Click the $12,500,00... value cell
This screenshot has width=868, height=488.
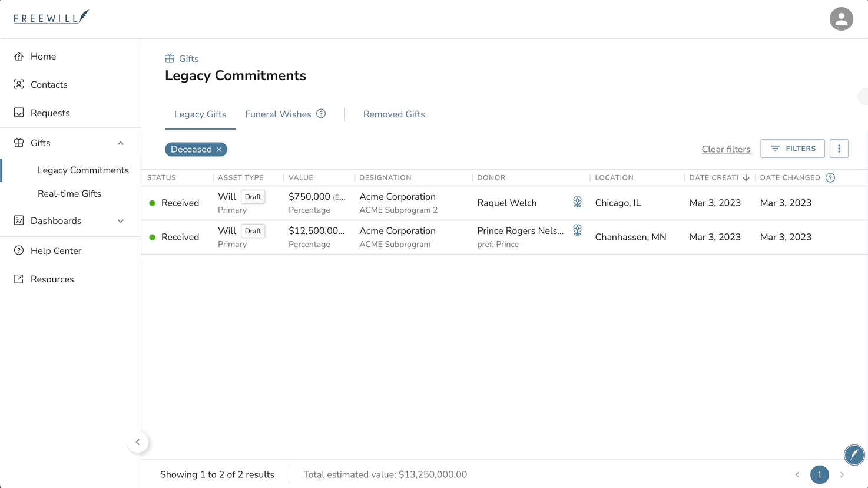point(317,231)
